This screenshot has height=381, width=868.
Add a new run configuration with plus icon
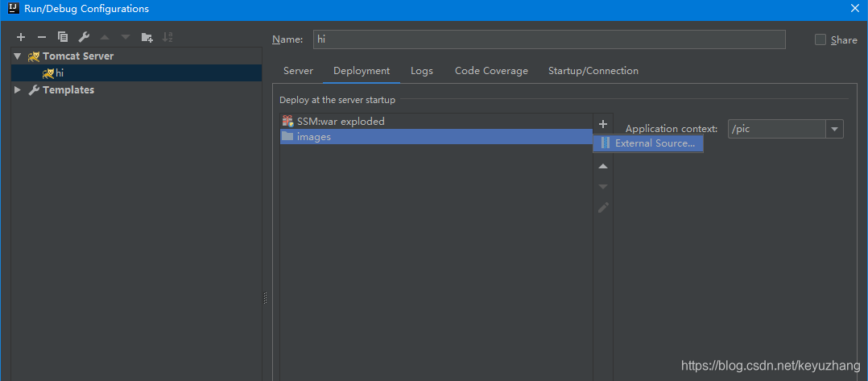(21, 37)
